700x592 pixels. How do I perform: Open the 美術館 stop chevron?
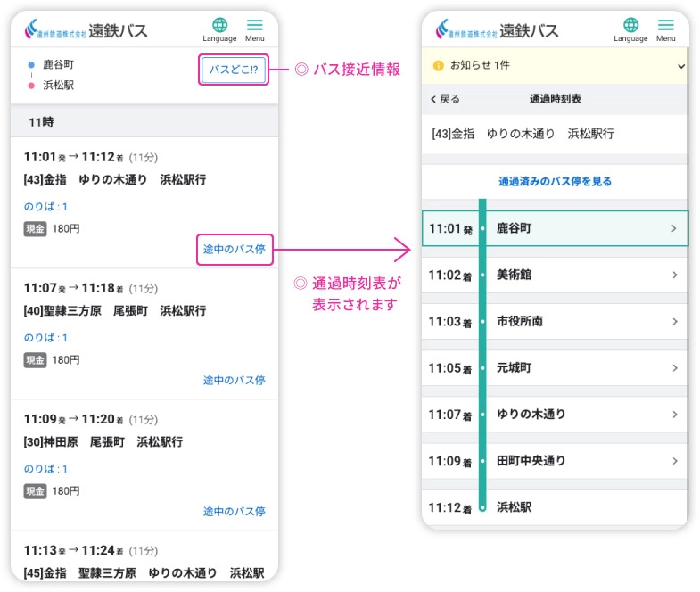[x=675, y=275]
